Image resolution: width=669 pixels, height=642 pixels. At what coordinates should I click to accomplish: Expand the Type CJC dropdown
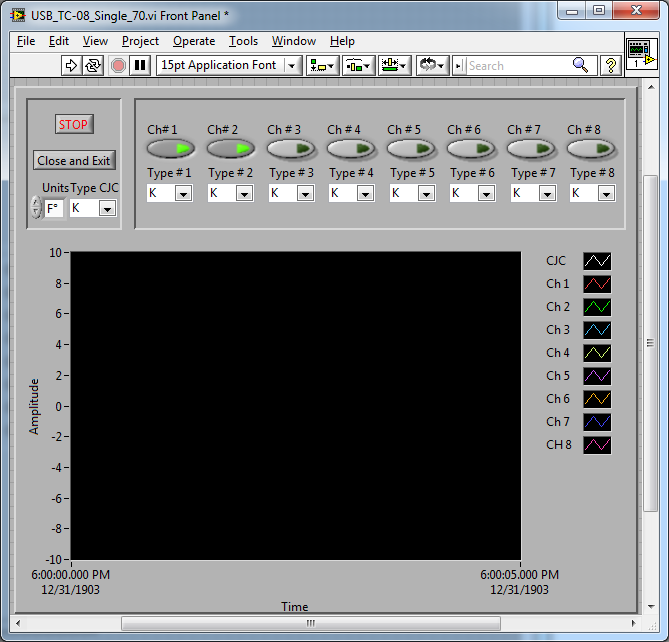106,208
